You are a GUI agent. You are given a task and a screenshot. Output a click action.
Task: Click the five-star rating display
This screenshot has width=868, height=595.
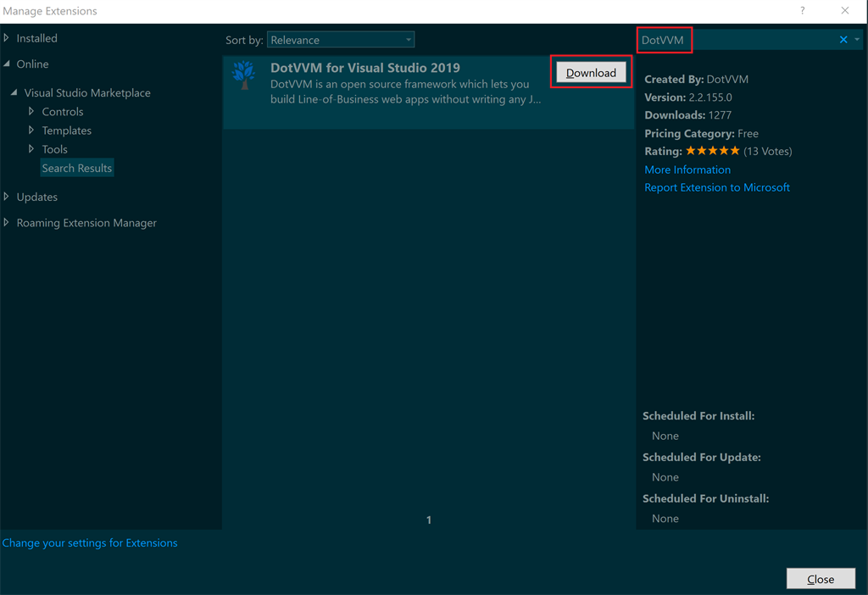tap(712, 150)
